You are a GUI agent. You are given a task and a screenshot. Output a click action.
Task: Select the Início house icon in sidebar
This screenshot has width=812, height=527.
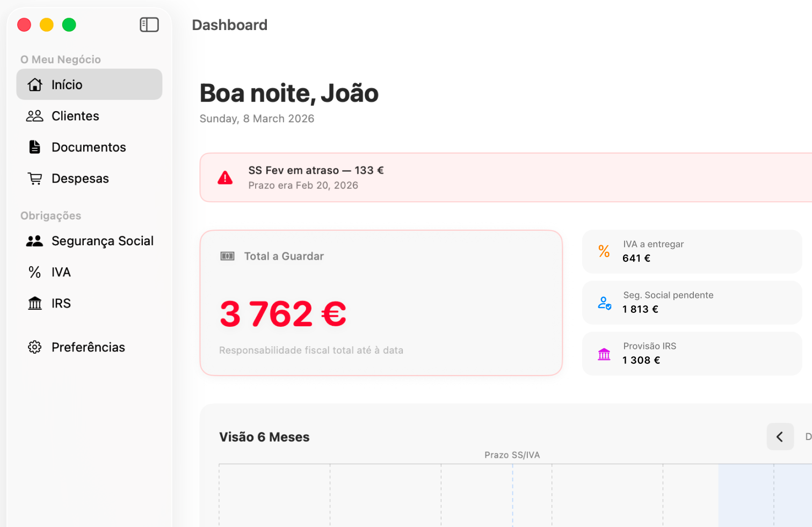pyautogui.click(x=35, y=84)
